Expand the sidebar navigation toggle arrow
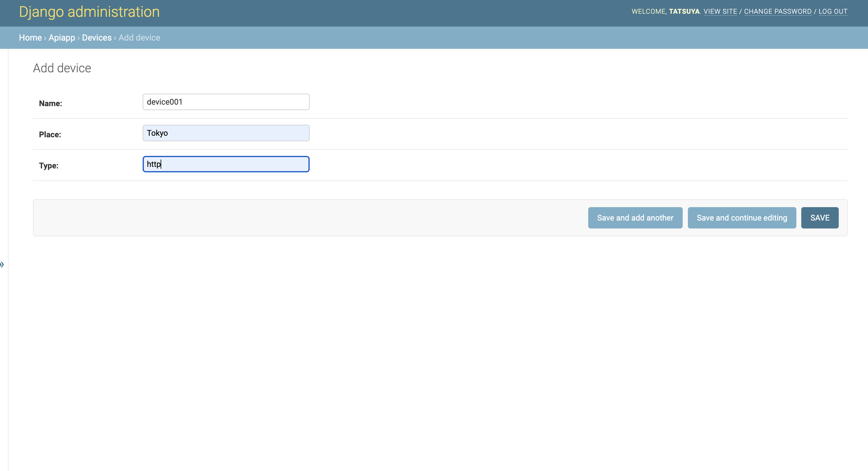The width and height of the screenshot is (868, 471). pyautogui.click(x=2, y=264)
